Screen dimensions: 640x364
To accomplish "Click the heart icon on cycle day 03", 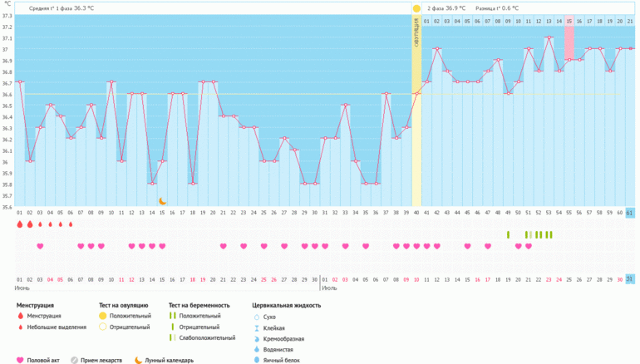I will point(40,246).
